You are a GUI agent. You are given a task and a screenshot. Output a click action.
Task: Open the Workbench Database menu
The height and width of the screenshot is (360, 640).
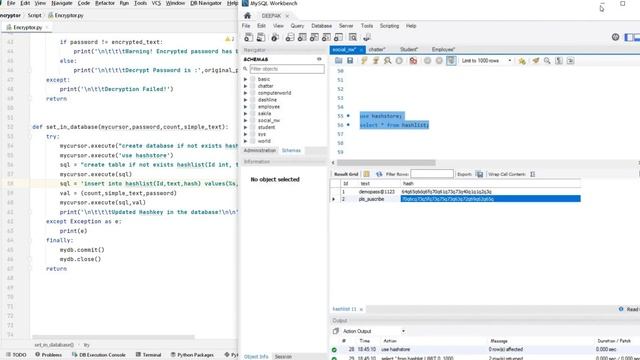click(x=322, y=26)
